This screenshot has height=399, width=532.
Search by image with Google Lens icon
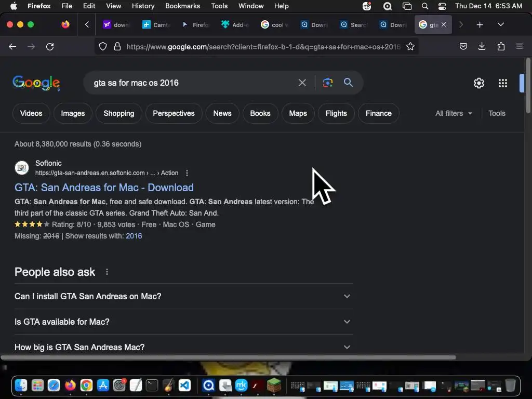tap(328, 83)
